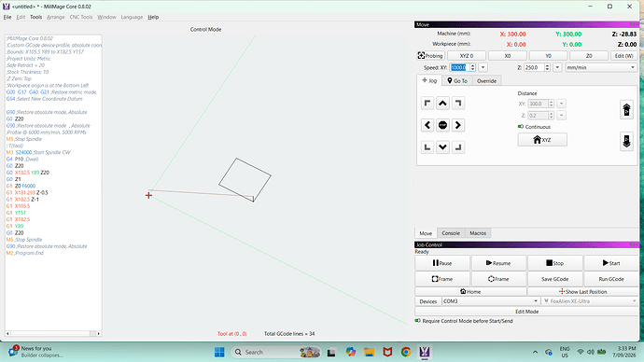644x362 pixels.
Task: Home all axes with the XYZ home button
Action: (542, 140)
